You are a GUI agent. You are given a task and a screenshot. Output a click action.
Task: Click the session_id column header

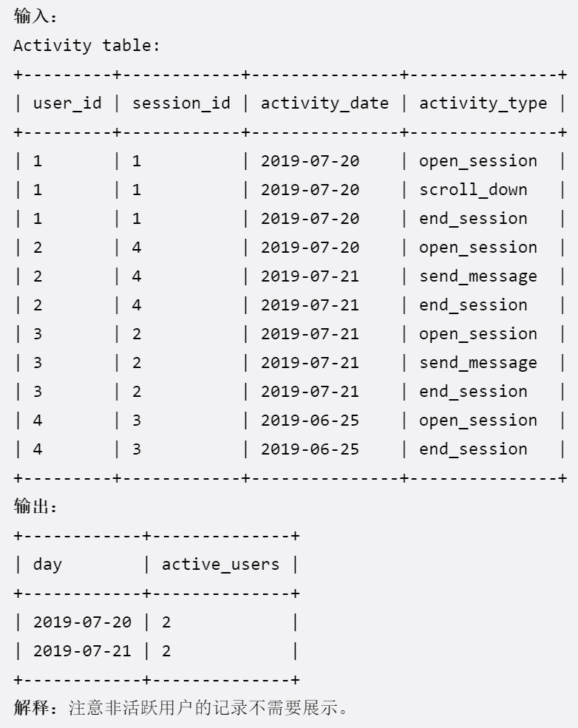tap(181, 103)
